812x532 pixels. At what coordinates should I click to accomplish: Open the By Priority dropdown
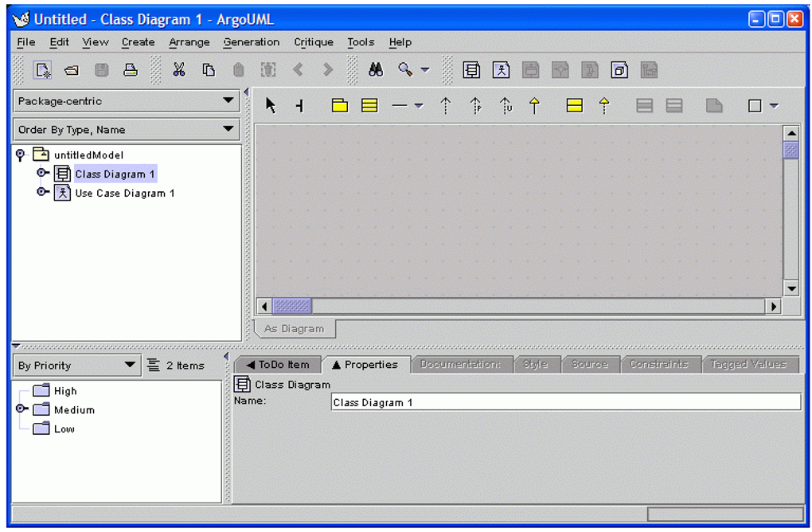76,366
